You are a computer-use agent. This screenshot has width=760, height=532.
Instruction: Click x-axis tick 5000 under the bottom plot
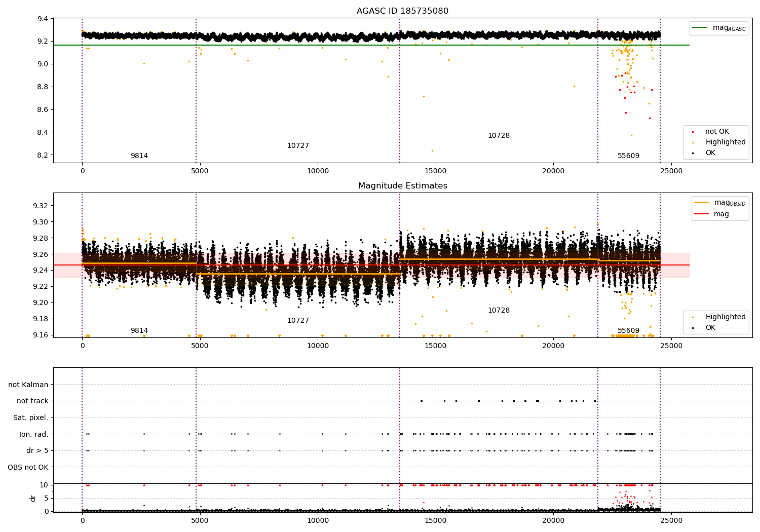click(200, 521)
